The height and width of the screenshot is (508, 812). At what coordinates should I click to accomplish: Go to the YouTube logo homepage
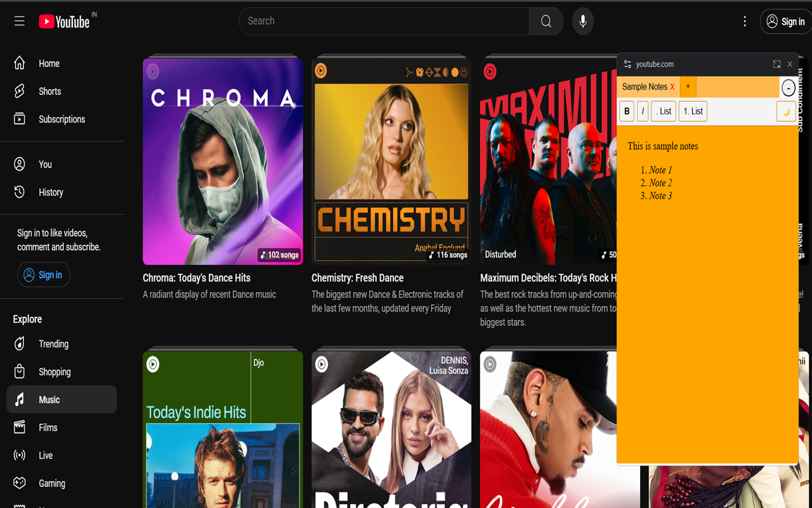(64, 22)
